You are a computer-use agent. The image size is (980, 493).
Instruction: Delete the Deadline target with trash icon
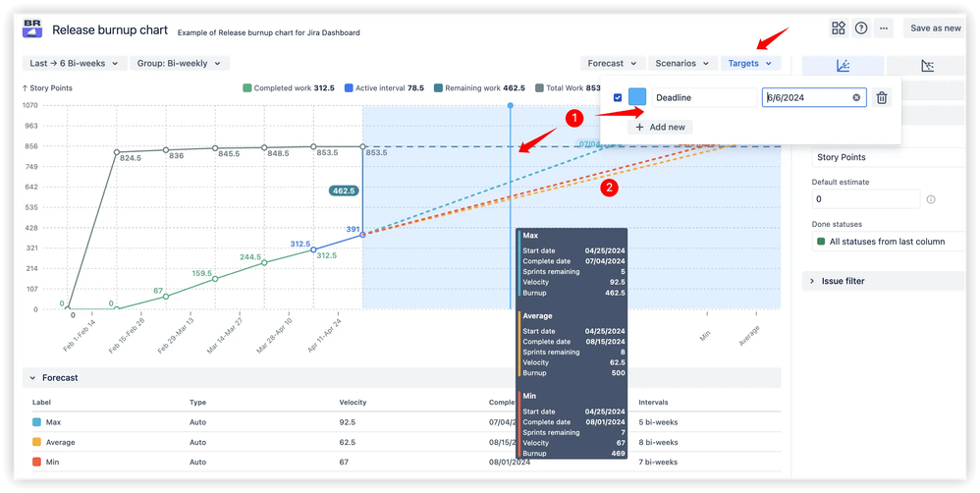[x=882, y=97]
